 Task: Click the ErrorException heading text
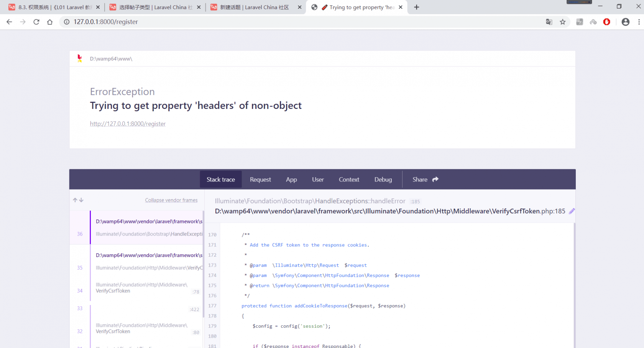tap(122, 92)
